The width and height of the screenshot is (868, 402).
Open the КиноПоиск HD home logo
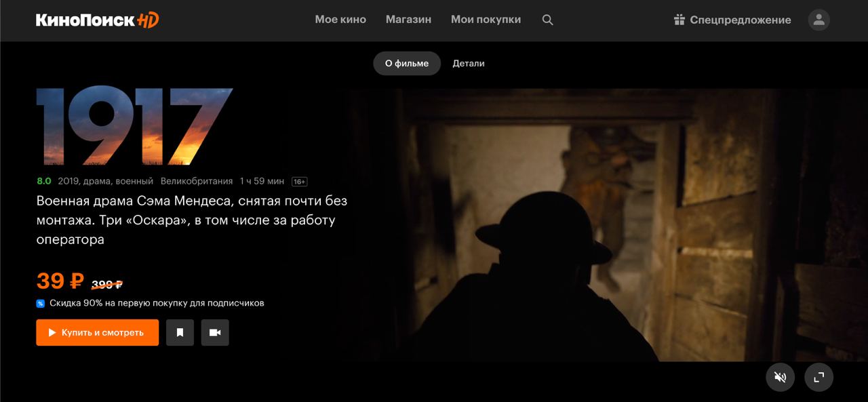[98, 20]
